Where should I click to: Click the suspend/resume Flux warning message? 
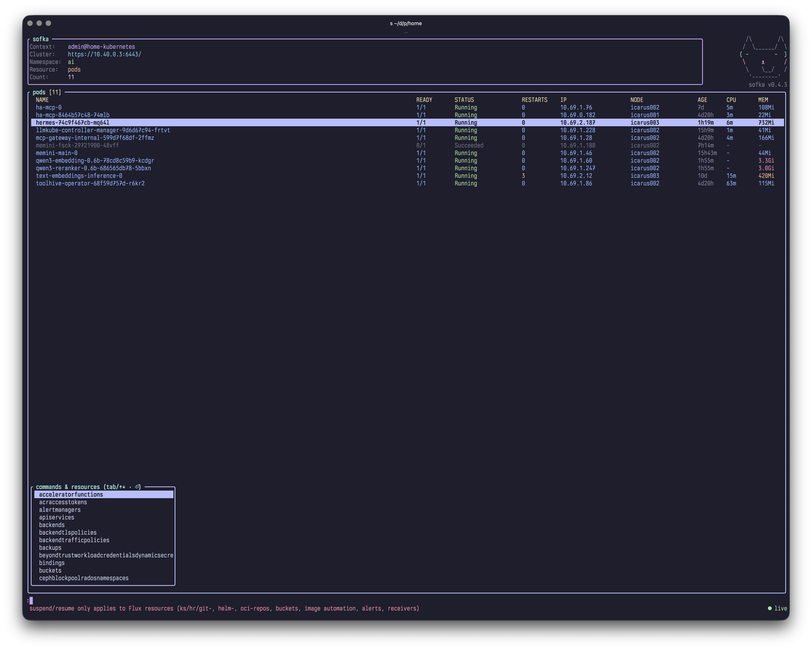click(x=224, y=608)
